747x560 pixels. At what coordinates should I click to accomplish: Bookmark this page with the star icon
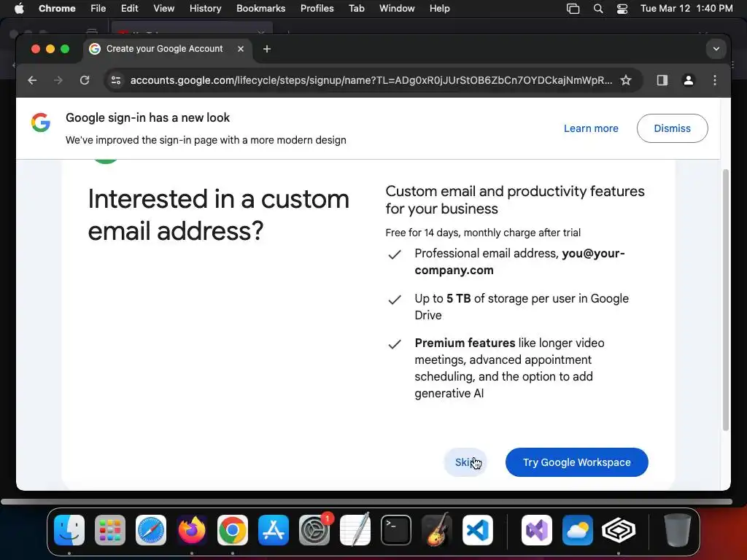(x=625, y=80)
